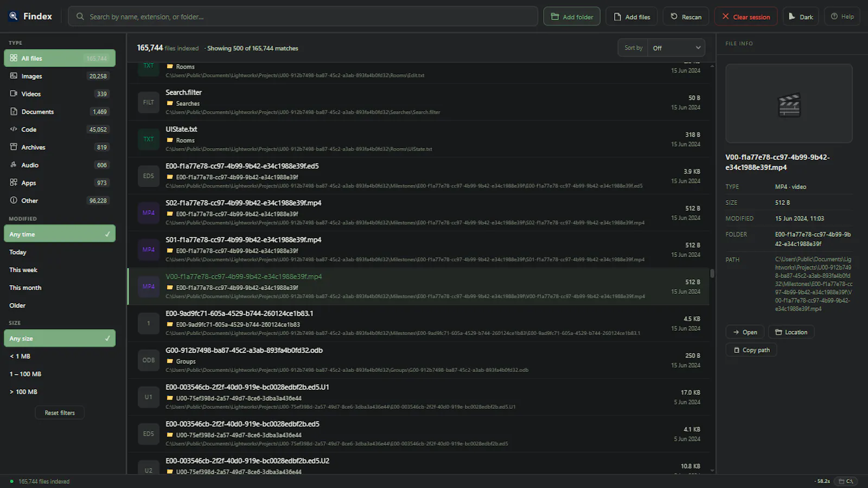Click the 58.2s status bar timer
Screen dimensions: 868x488
823,481
